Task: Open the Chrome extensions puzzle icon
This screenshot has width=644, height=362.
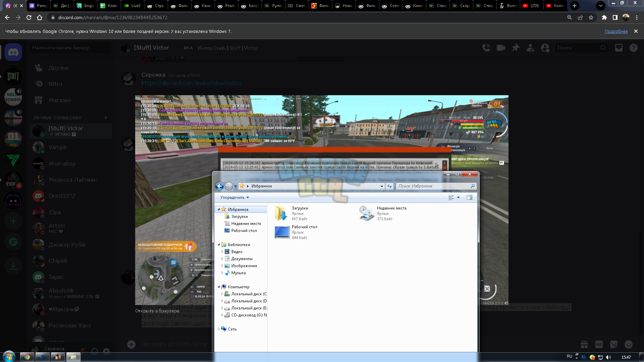Action: tap(604, 17)
